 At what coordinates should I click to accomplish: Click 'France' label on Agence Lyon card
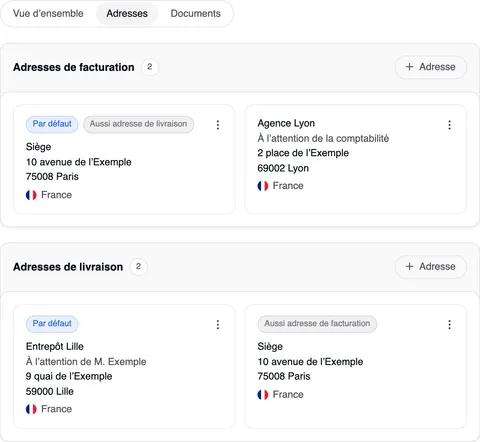point(288,186)
